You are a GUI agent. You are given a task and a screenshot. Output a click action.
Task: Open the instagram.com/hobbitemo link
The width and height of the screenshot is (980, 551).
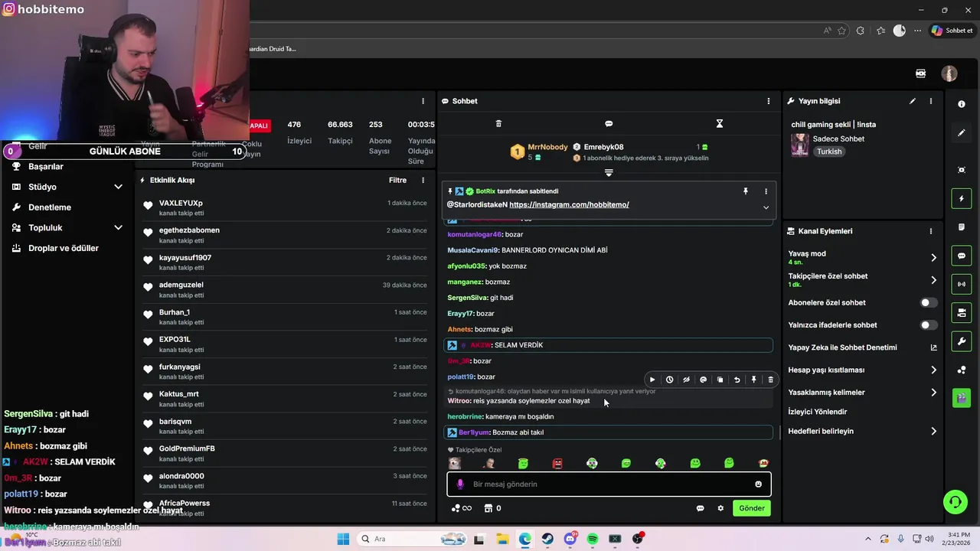point(569,205)
